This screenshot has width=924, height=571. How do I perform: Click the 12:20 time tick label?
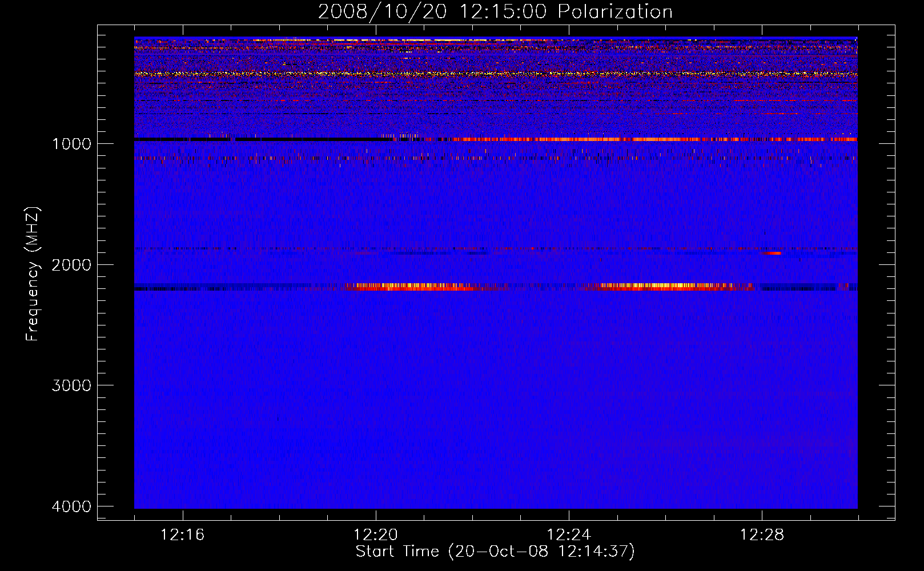(x=376, y=535)
